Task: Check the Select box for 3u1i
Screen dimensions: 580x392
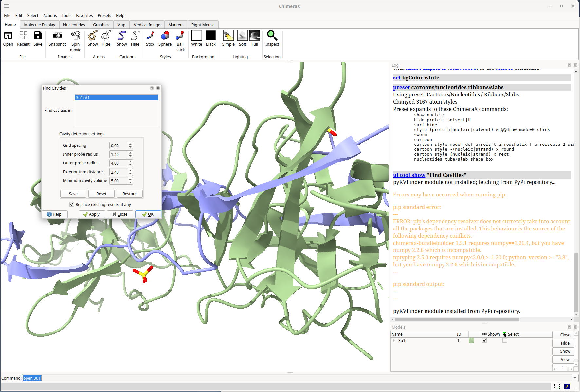Action: 505,340
